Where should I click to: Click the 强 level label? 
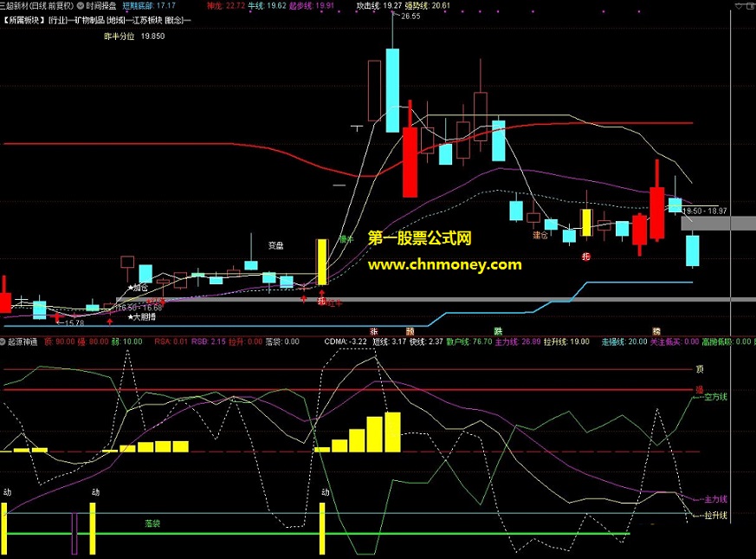[x=700, y=389]
